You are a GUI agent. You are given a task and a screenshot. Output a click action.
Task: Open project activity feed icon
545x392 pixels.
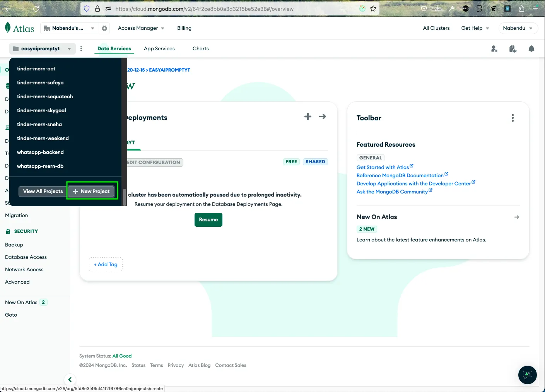click(x=513, y=49)
